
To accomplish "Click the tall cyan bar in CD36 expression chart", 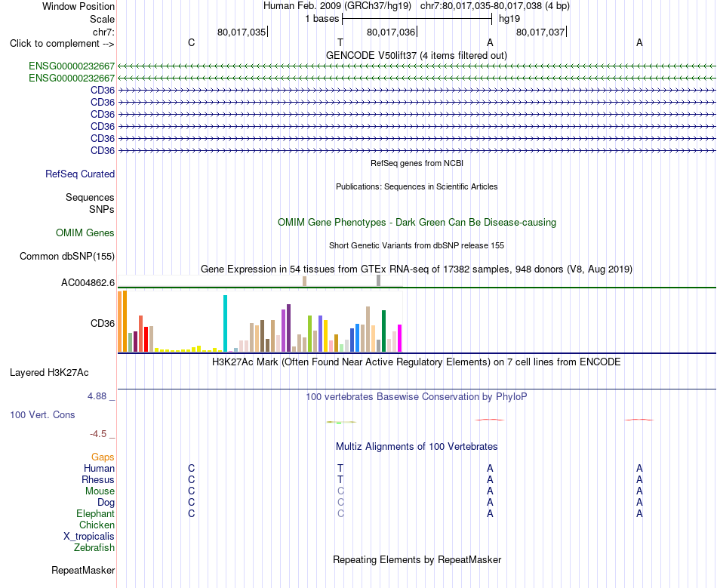I will (225, 323).
